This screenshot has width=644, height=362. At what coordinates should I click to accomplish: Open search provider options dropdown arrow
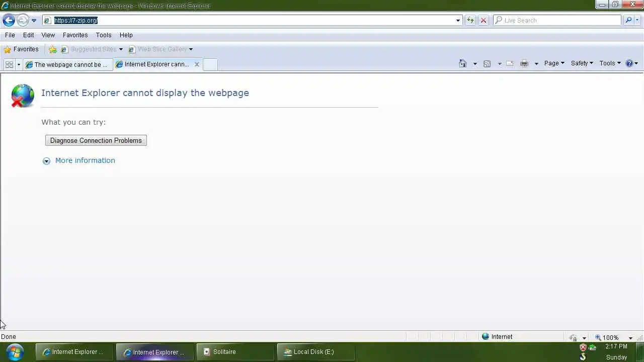pos(637,21)
